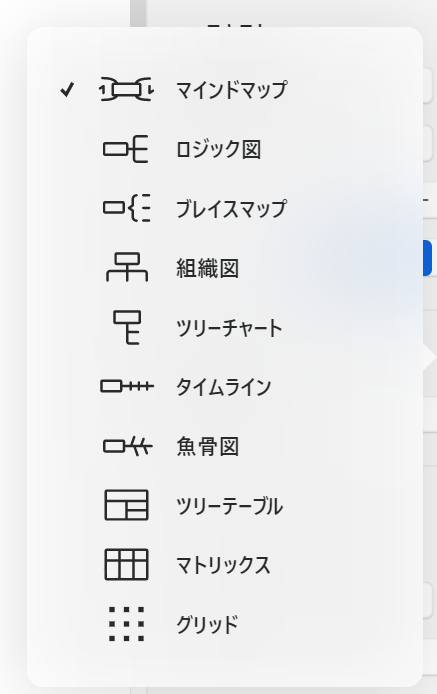Pick the 組織図 menu entry
The image size is (437, 694).
coord(208,268)
